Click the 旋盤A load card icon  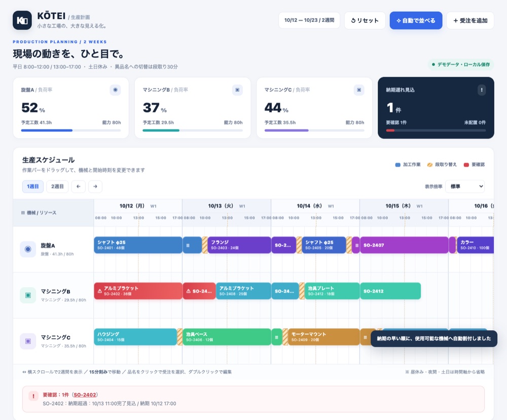point(115,90)
